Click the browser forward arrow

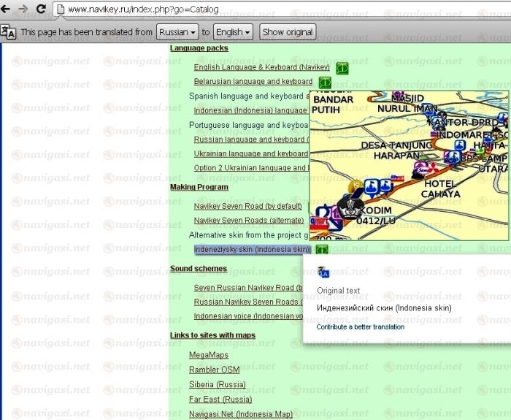tap(23, 9)
